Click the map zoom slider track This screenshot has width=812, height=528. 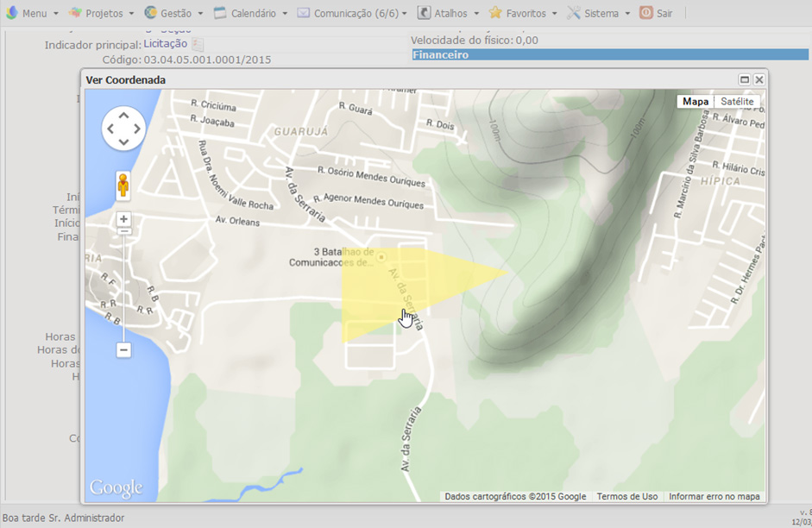click(x=123, y=290)
